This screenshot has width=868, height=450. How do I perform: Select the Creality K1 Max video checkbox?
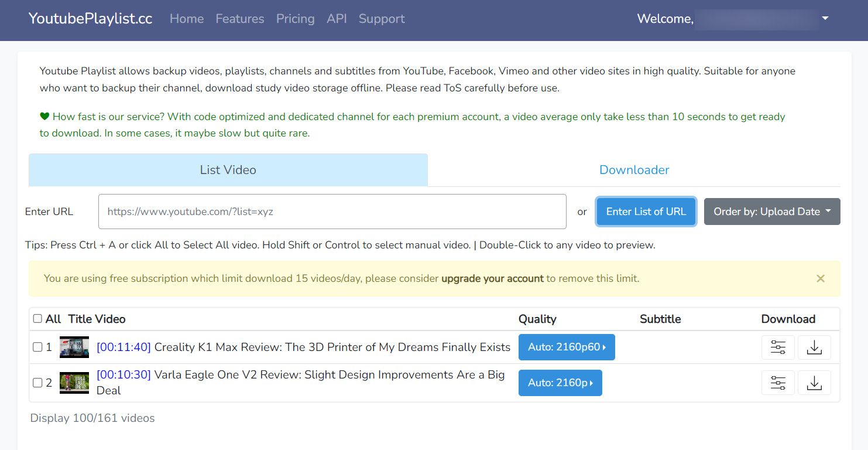36,347
